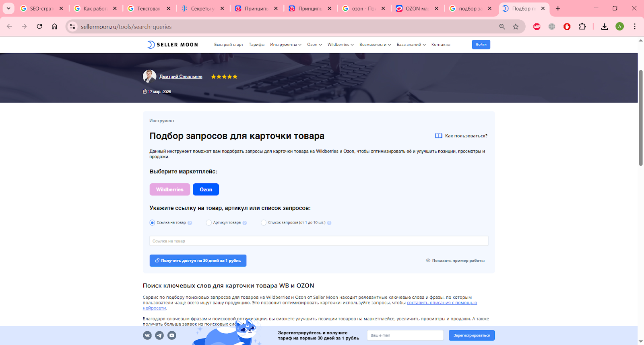Image resolution: width=644 pixels, height=345 pixels.
Task: Choose the Wildberries marketplace
Action: tap(170, 189)
